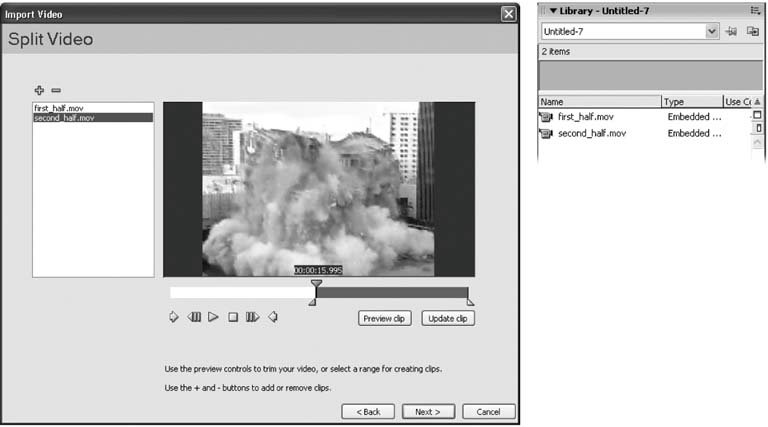Screen dimensions: 768x427
Task: Click the new library panel icon
Action: pyautogui.click(x=752, y=32)
